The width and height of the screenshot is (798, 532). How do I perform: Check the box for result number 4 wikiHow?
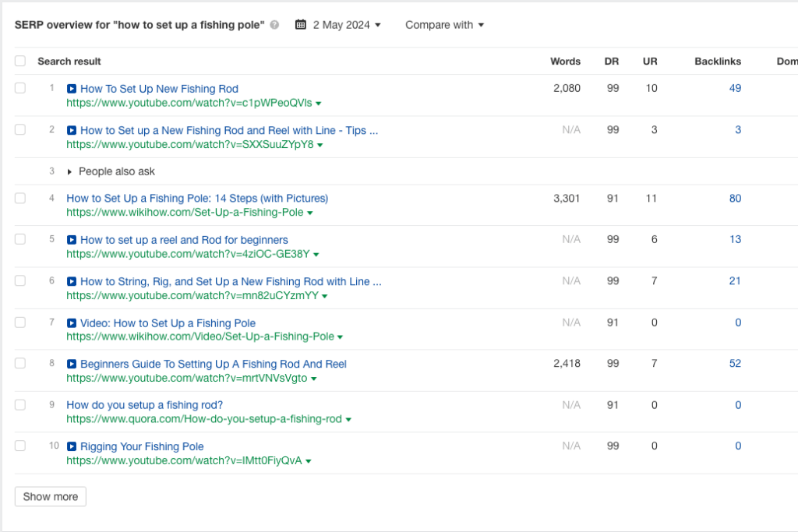point(20,199)
